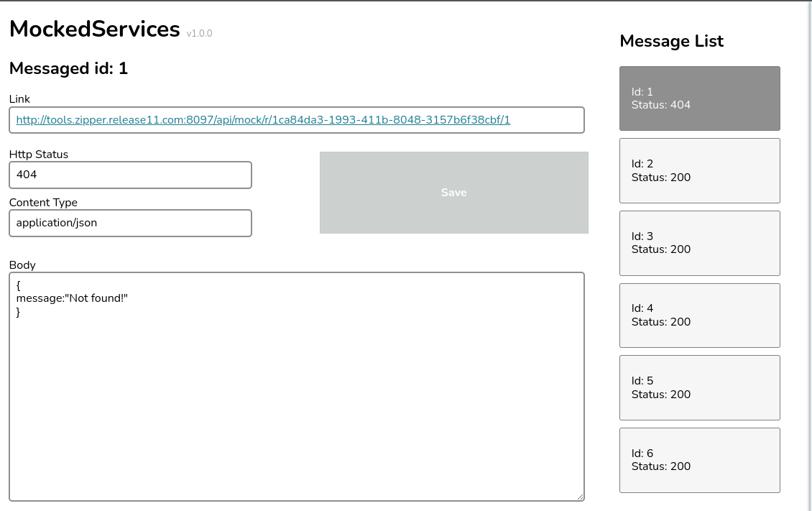Choose message Id: 4 in Message List
Screen dimensions: 812x511
699,316
